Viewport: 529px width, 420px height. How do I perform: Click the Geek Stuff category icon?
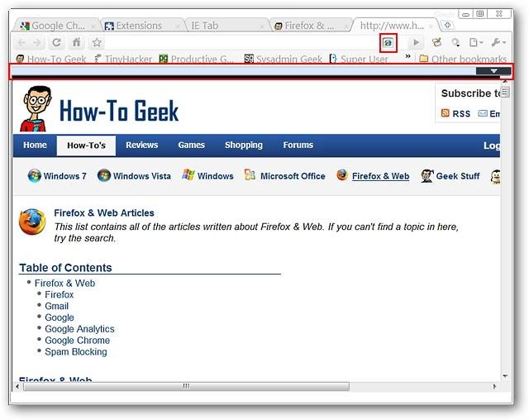[x=427, y=176]
